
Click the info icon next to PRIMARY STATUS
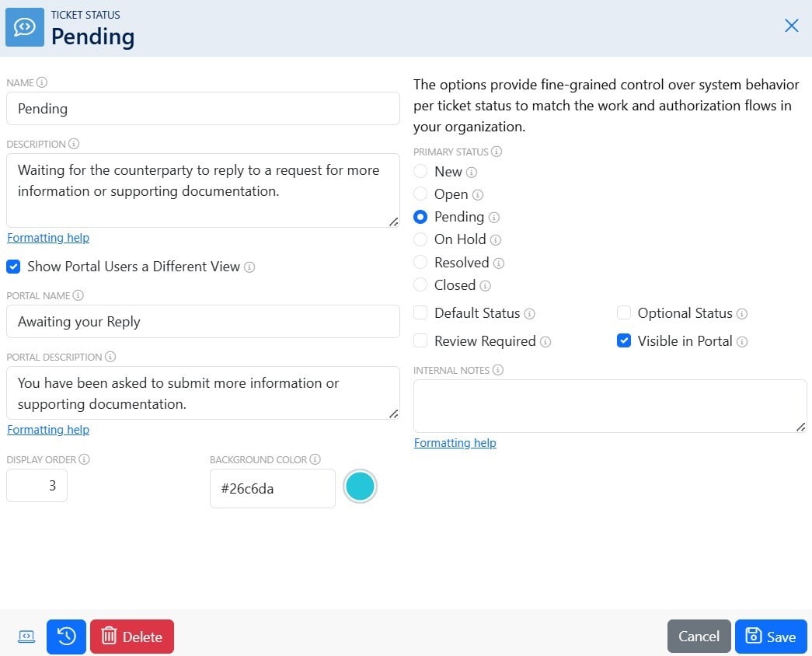[497, 152]
